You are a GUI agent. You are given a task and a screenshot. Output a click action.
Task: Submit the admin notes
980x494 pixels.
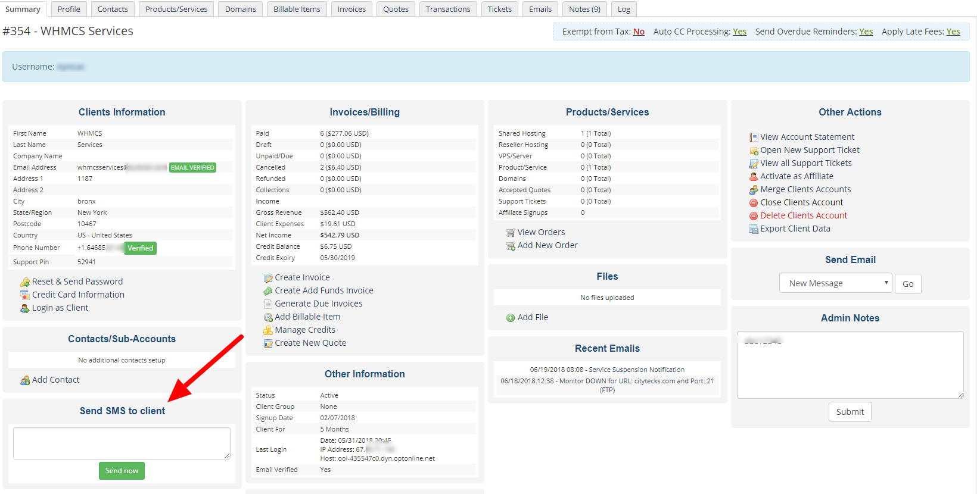850,412
